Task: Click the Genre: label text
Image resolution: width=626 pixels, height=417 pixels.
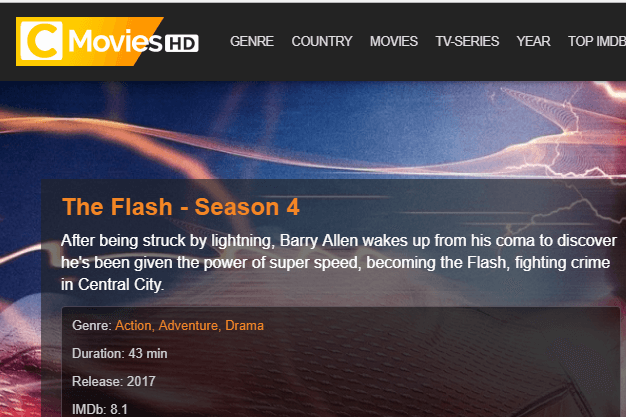Action: click(92, 326)
